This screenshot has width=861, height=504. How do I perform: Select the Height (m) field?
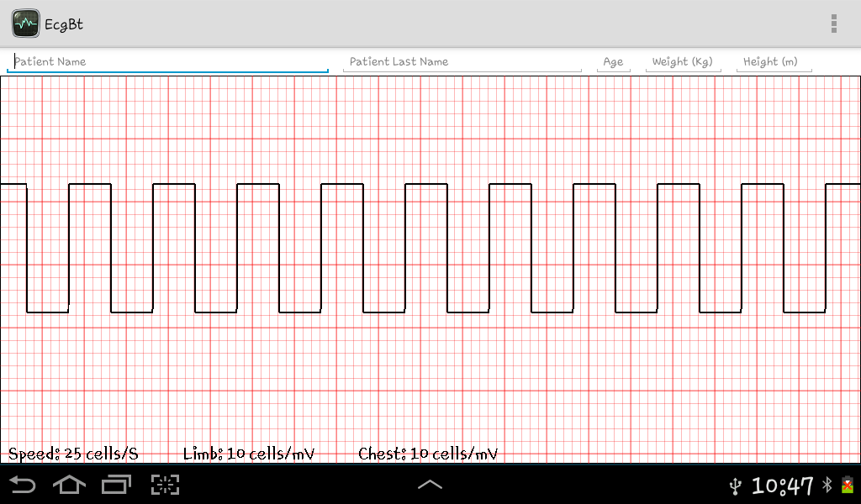tap(773, 61)
